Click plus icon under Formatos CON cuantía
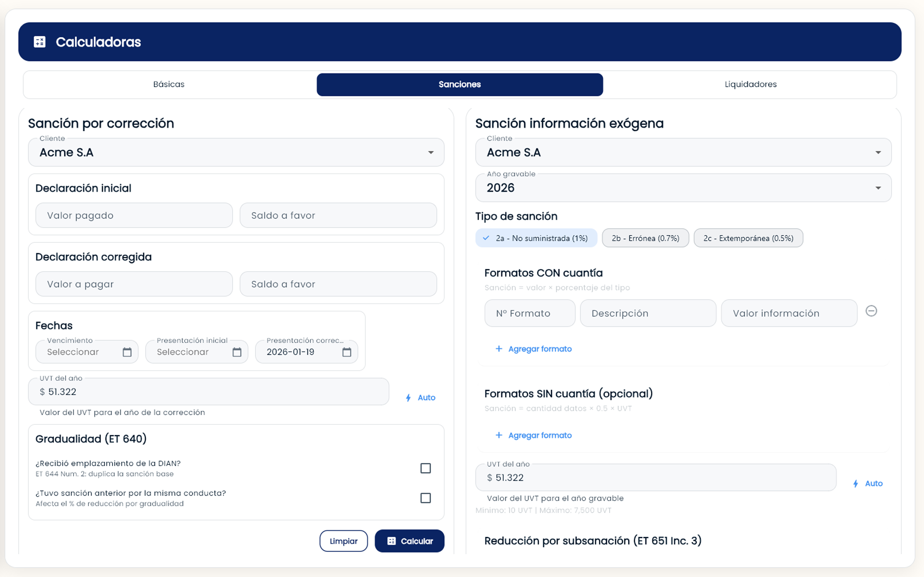The image size is (924, 577). [x=499, y=349]
